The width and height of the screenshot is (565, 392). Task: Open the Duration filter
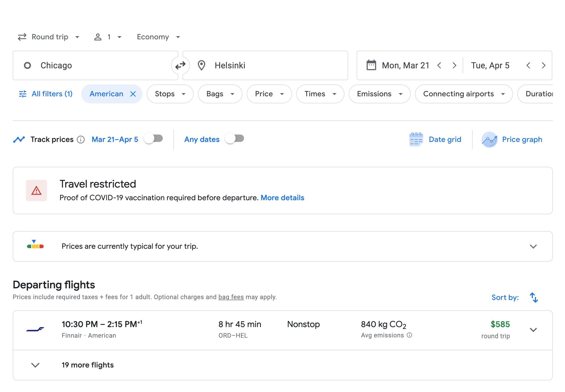(x=535, y=94)
